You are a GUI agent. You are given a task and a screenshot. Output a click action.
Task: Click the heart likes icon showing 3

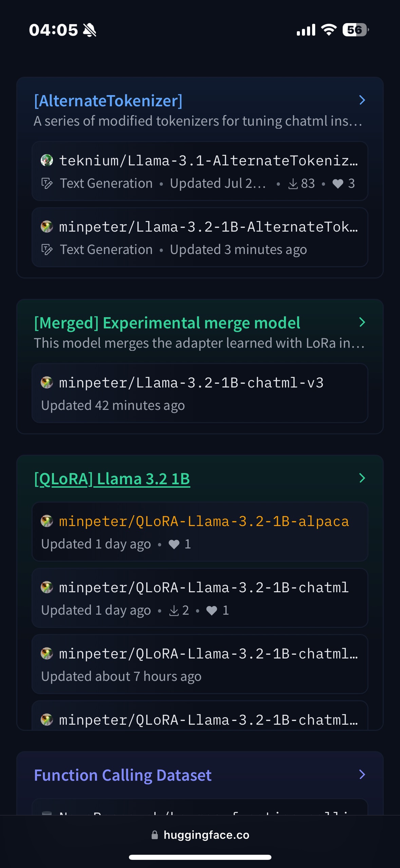pos(338,184)
